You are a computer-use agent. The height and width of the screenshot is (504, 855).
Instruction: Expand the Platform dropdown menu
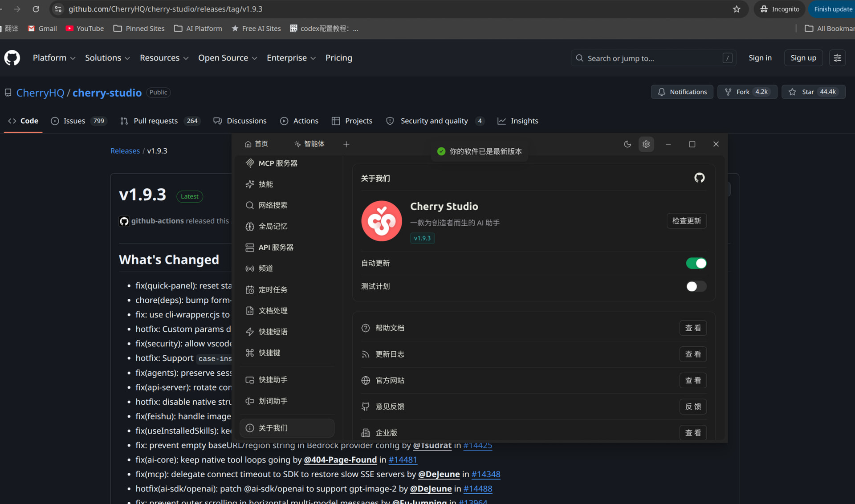[x=54, y=58]
